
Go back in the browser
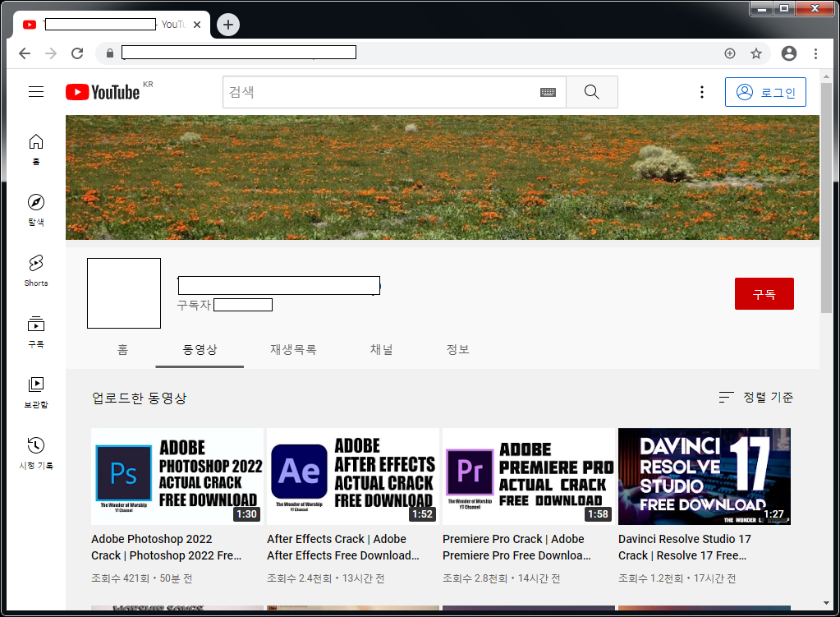click(x=25, y=53)
